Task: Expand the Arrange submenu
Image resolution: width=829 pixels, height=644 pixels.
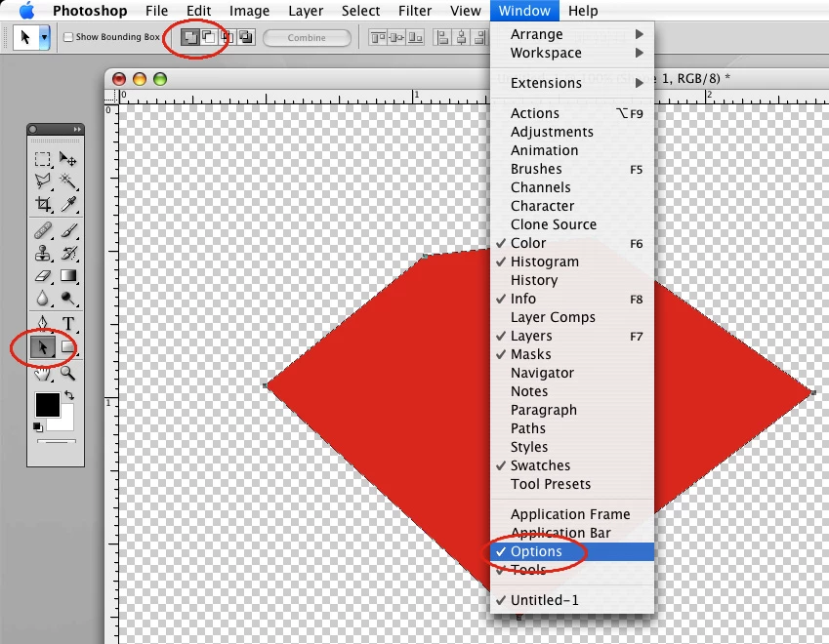Action: 572,34
